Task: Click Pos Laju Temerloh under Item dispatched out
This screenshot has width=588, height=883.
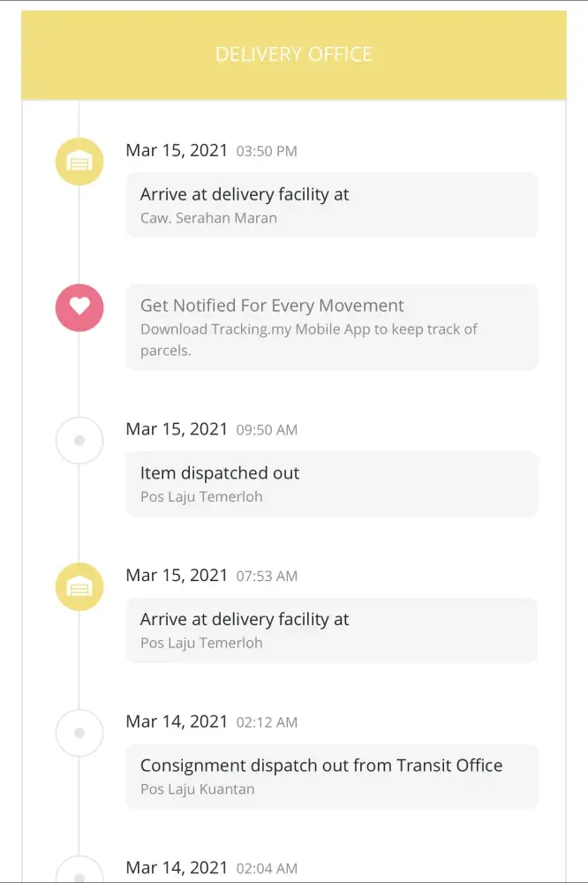Action: pos(201,496)
